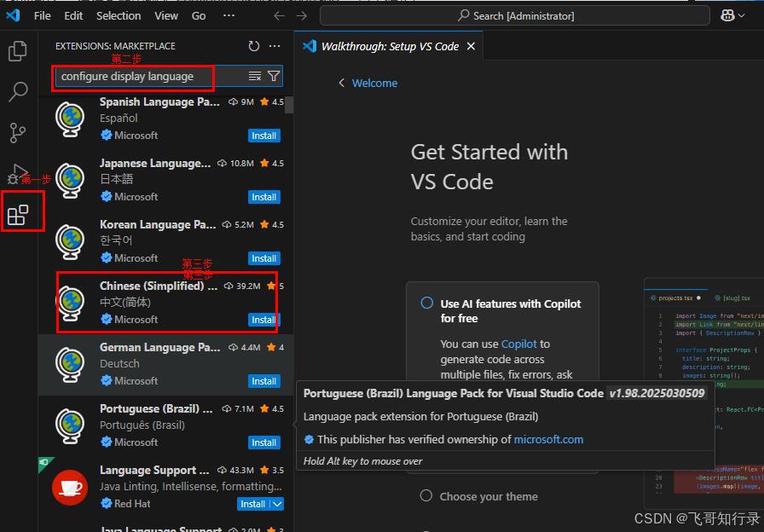
Task: Navigate back with the arrow
Action: (x=279, y=16)
